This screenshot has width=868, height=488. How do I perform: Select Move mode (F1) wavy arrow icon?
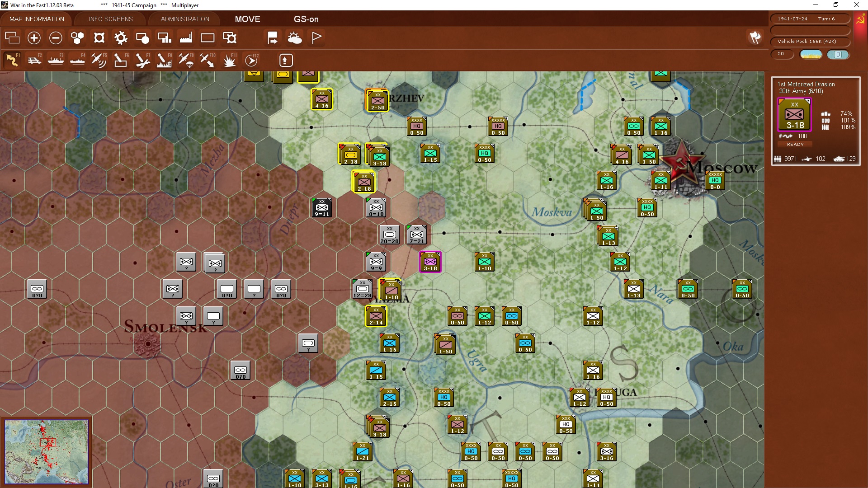tap(12, 60)
